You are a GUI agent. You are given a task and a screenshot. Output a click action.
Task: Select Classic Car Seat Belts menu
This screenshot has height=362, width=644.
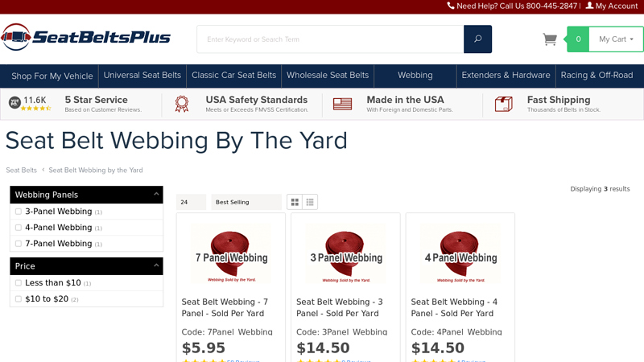tap(233, 76)
